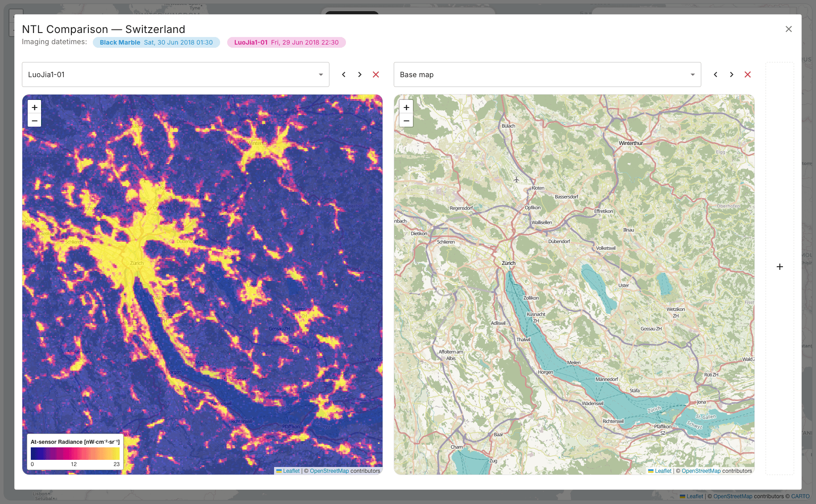Switch Base map panel to previous layer
Image resolution: width=816 pixels, height=504 pixels.
pos(716,74)
